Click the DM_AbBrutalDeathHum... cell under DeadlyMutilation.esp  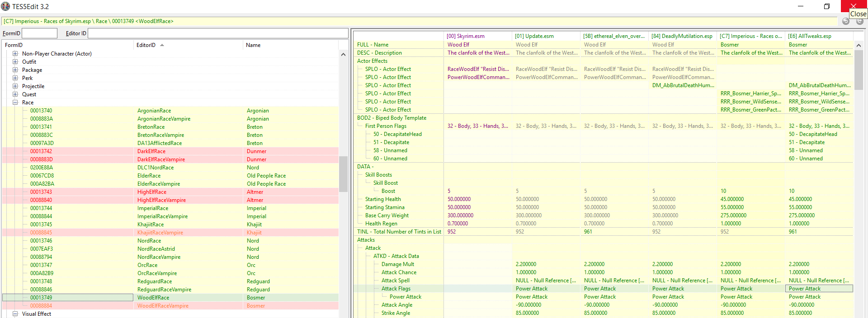pos(683,85)
